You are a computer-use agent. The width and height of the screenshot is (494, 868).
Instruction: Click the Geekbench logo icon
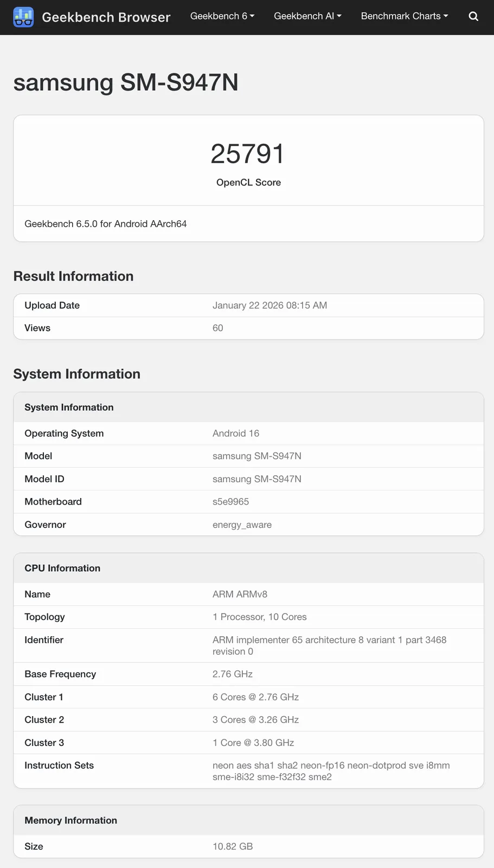coord(23,17)
